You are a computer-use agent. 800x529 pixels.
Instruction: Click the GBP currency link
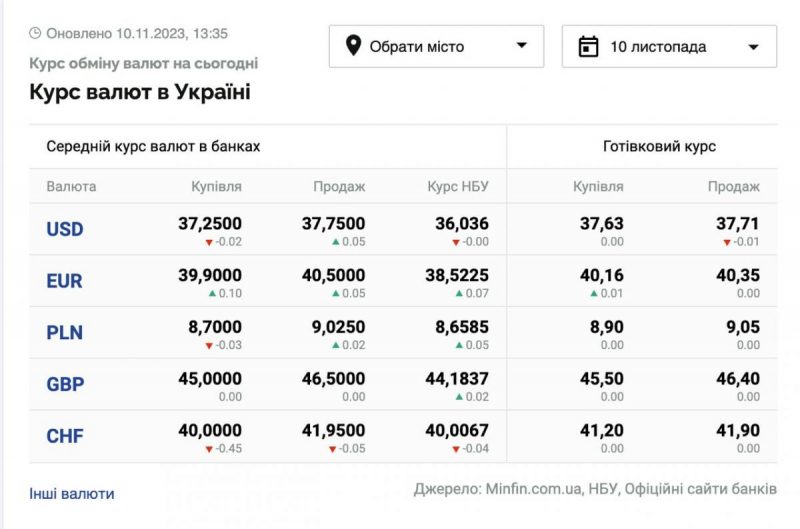point(65,385)
